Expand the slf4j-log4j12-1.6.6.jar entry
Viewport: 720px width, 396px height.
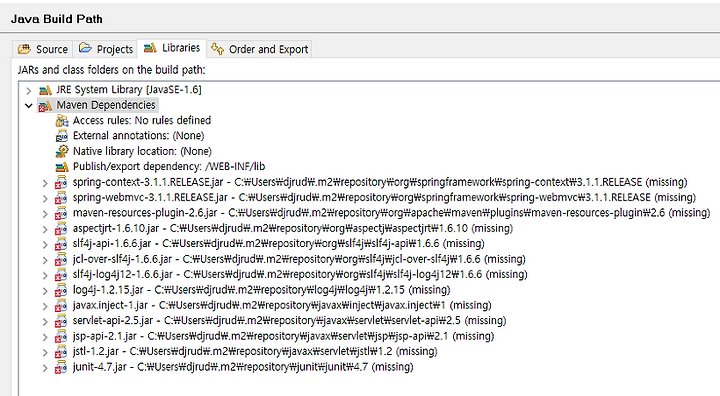45,276
